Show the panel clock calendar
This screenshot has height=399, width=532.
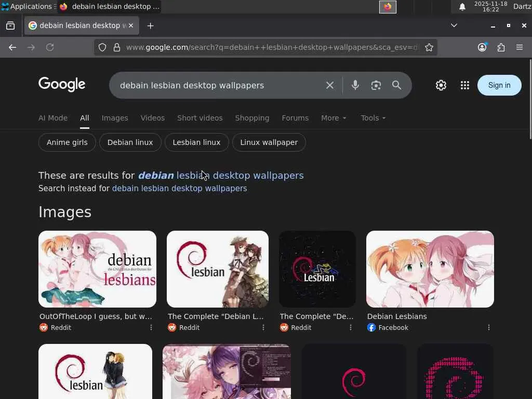pyautogui.click(x=490, y=6)
